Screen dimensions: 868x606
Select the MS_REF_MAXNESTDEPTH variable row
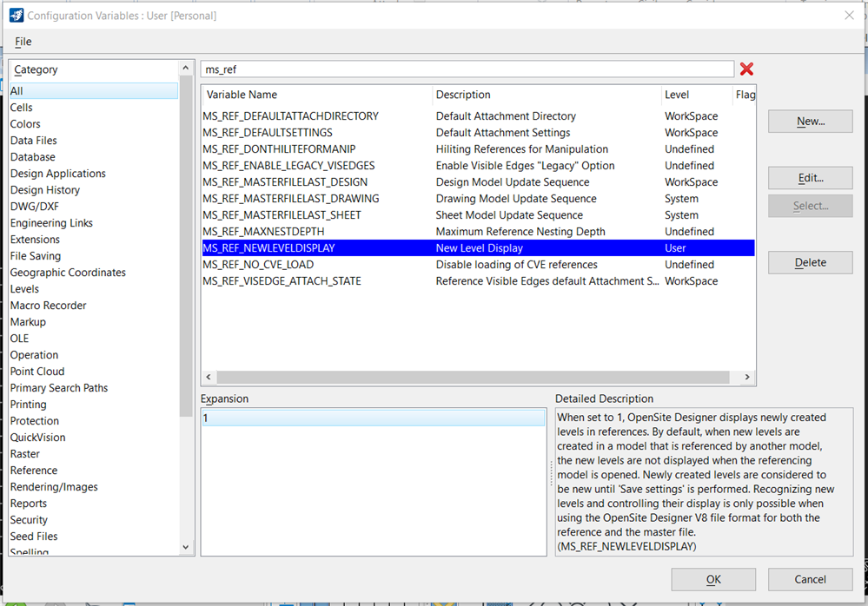pos(478,232)
